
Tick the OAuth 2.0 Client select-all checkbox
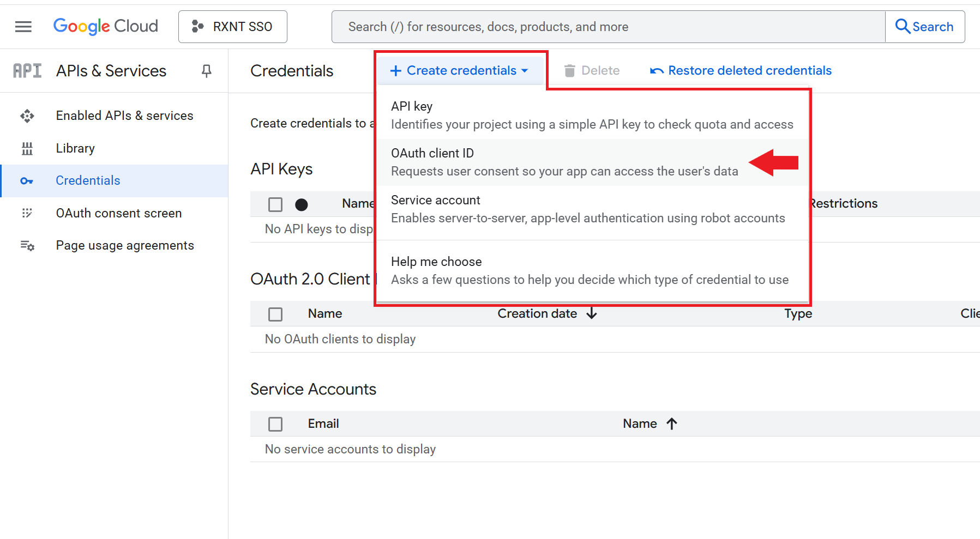click(x=275, y=314)
